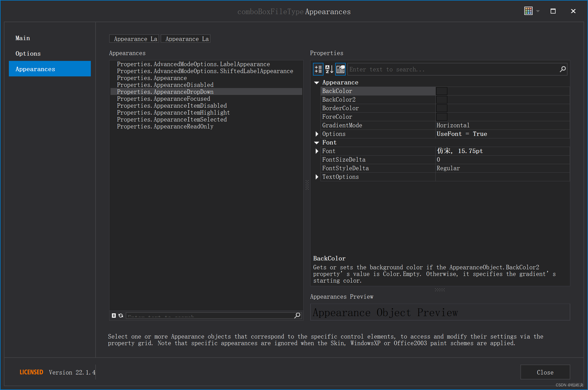The height and width of the screenshot is (390, 588).
Task: Switch property grid to categorized view
Action: pos(318,69)
